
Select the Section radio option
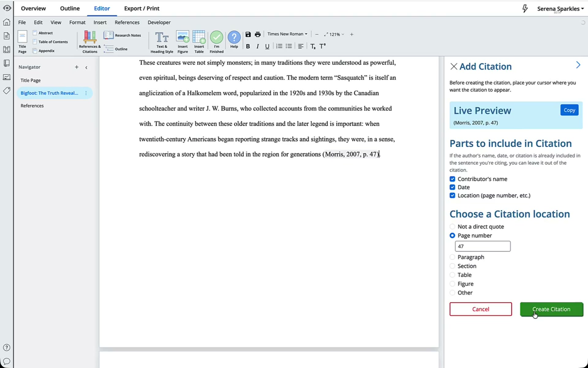click(452, 266)
